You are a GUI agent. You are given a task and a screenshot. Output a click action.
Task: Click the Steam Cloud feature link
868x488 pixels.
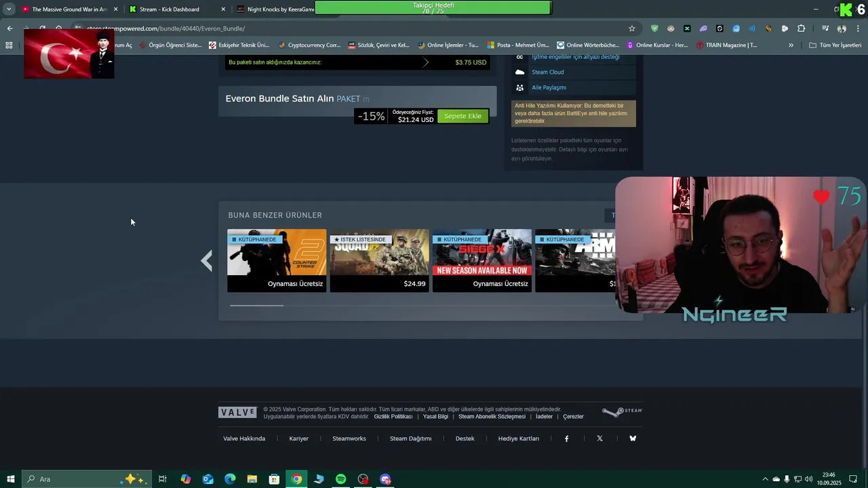click(x=547, y=72)
